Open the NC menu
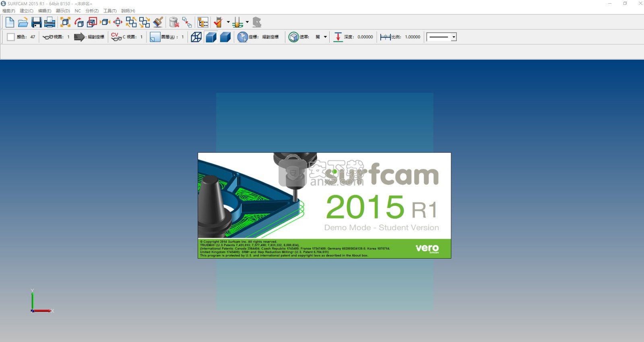Viewport: 644px width, 342px height. 78,11
